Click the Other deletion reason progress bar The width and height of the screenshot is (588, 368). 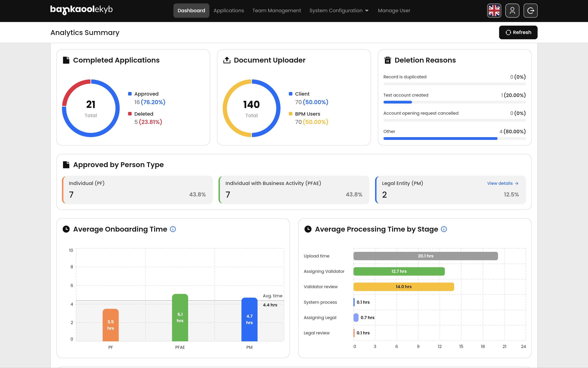point(455,139)
